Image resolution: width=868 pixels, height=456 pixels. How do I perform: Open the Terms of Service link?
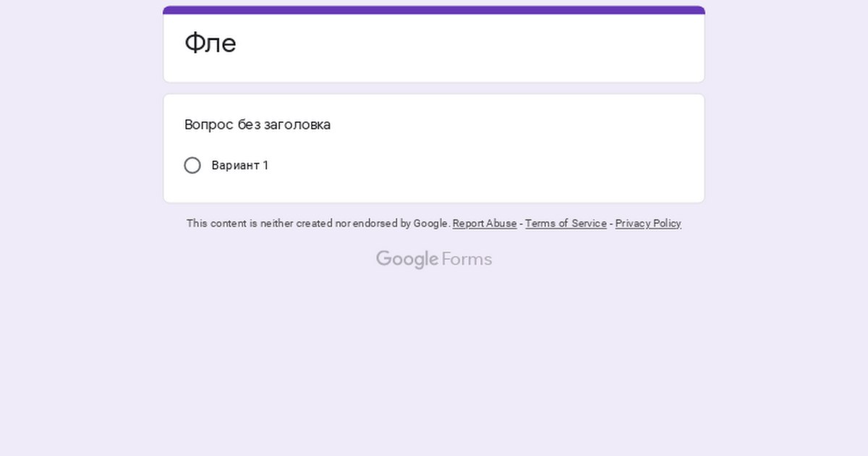pos(566,224)
